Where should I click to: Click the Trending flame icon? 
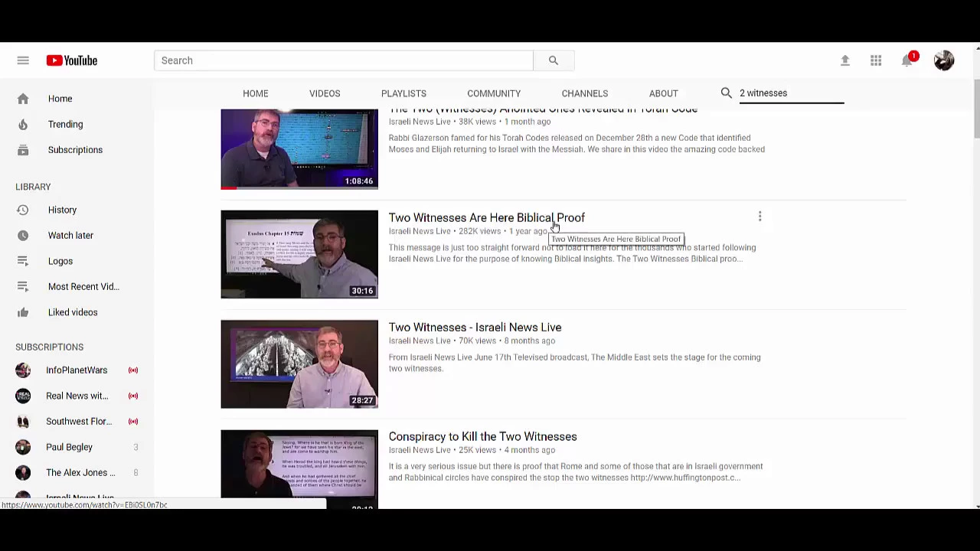(23, 124)
